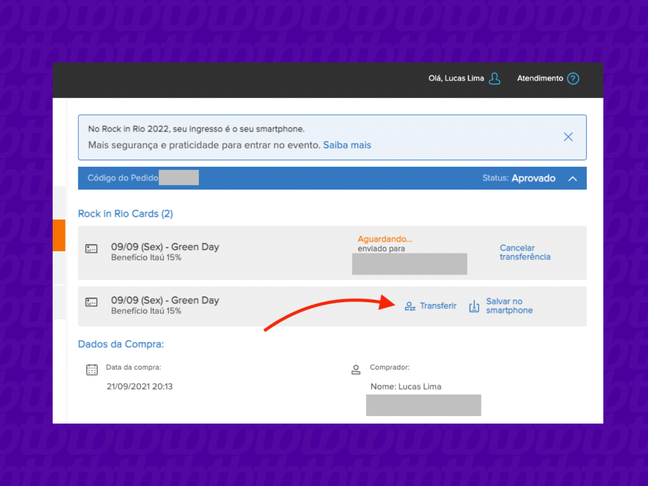Screen dimensions: 648x486
Task: Dismiss the Rock in Rio 2022 notice
Action: point(568,137)
